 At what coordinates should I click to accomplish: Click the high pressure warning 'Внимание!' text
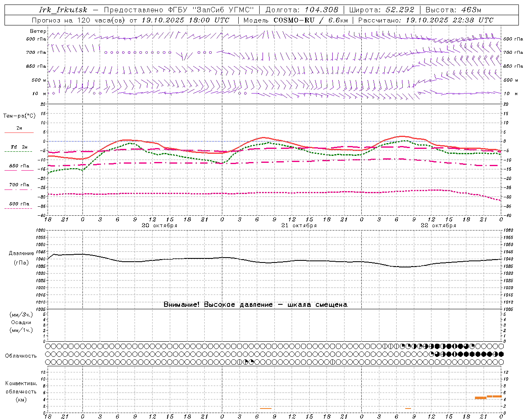182,304
